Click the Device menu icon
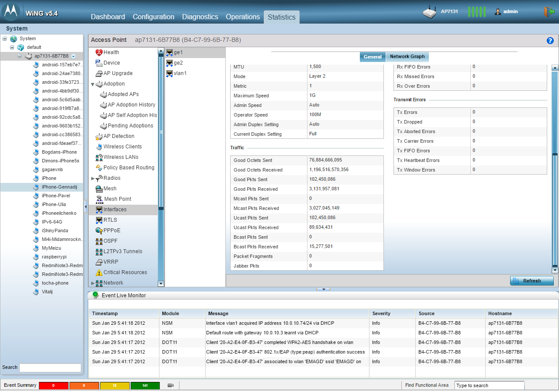 (99, 63)
